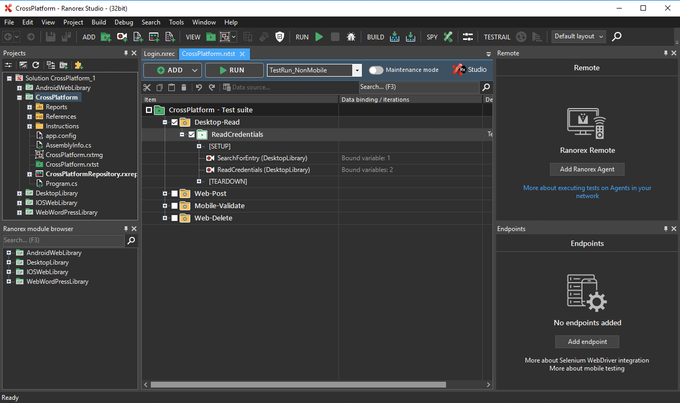
Task: Expand the [TEARDOWN] node
Action: (199, 181)
